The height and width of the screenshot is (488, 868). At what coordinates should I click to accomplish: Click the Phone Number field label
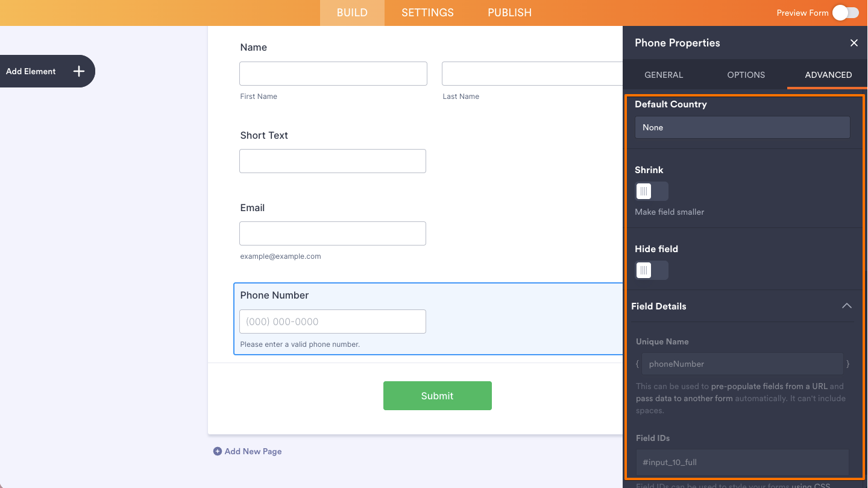[x=274, y=295]
